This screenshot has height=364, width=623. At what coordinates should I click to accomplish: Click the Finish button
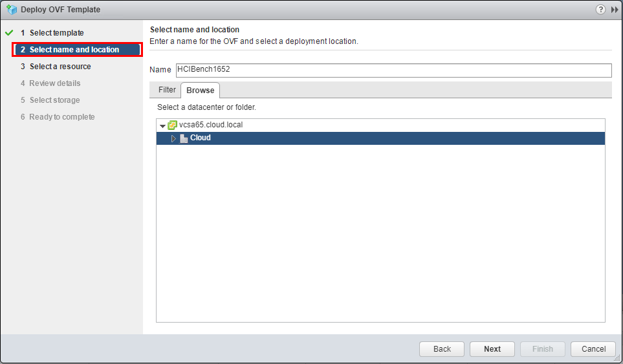(542, 349)
